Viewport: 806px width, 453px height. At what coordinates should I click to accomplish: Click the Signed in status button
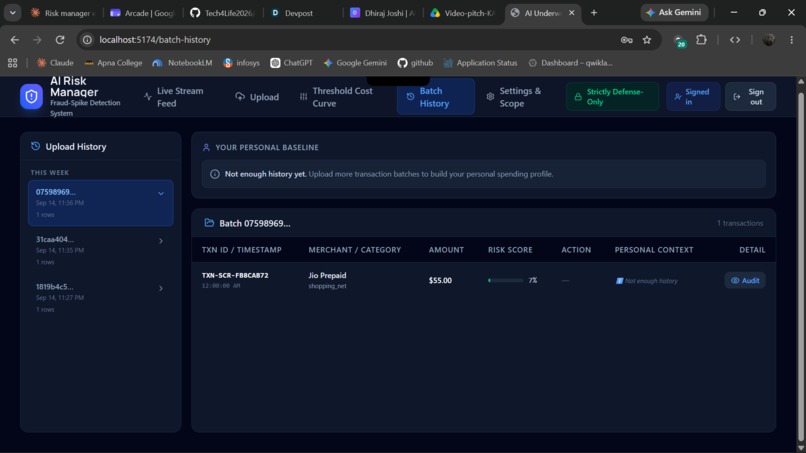click(x=693, y=97)
